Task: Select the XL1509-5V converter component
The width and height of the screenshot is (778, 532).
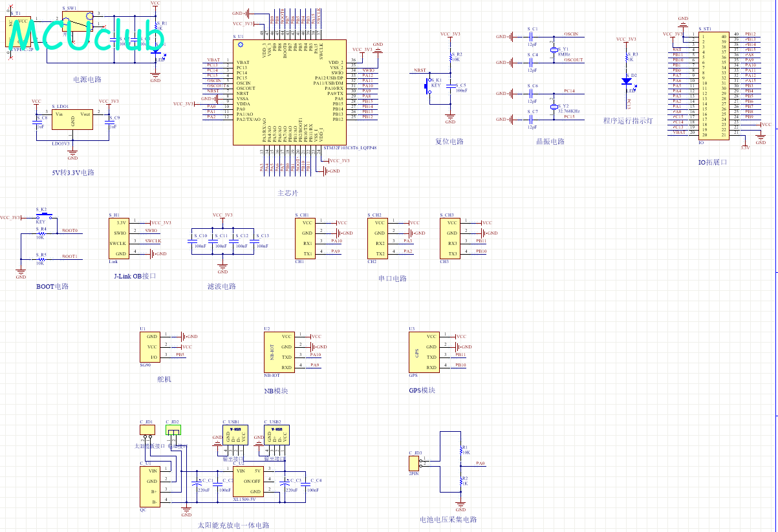Action: (x=248, y=482)
